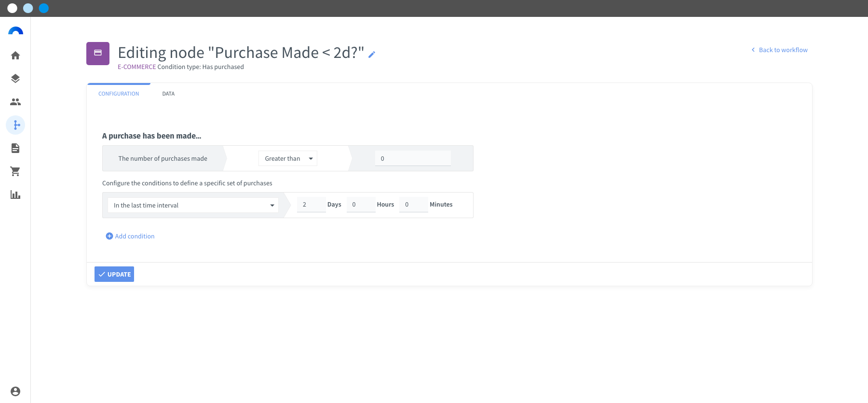Click the bright blue window control dot

[44, 8]
